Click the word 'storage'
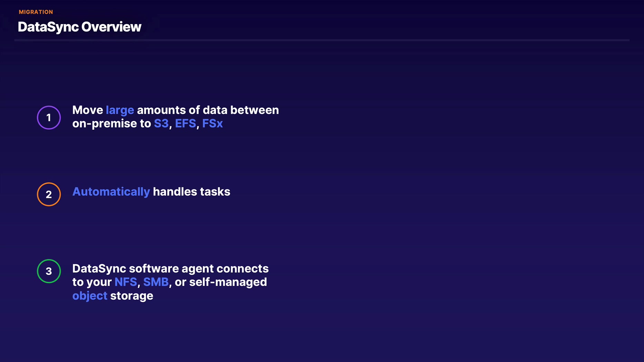Screen dimensions: 644x362 click(x=131, y=296)
